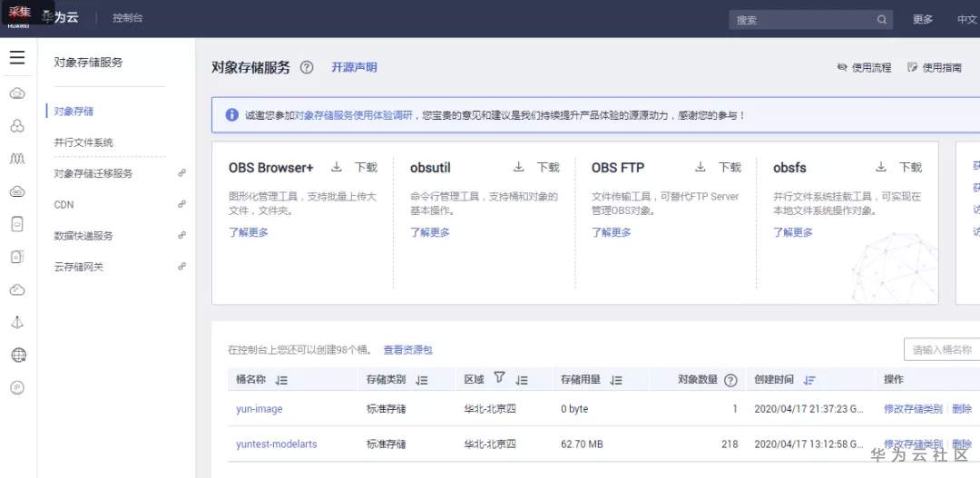Click the 218 object count cell
The height and width of the screenshot is (478, 980).
tap(730, 444)
